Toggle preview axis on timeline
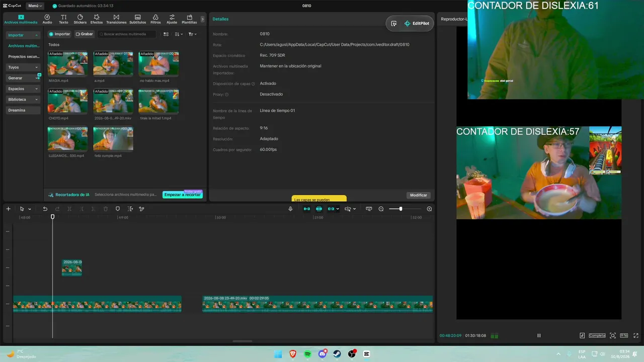This screenshot has width=644, height=362. pos(347,209)
